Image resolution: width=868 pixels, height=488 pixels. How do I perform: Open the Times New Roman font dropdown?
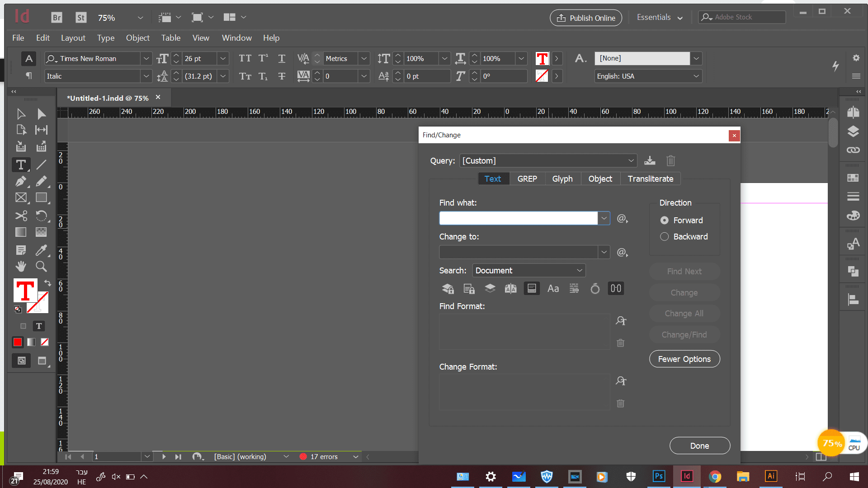click(146, 59)
